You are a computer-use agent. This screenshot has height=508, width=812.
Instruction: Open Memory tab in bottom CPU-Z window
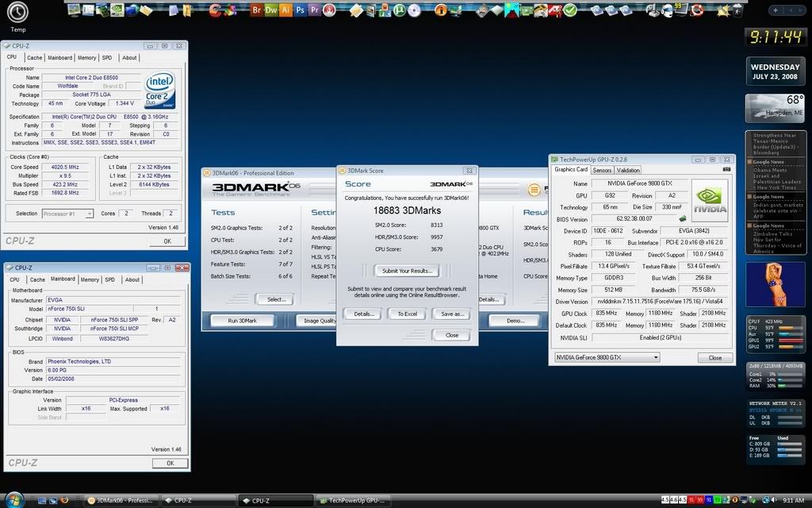[90, 279]
